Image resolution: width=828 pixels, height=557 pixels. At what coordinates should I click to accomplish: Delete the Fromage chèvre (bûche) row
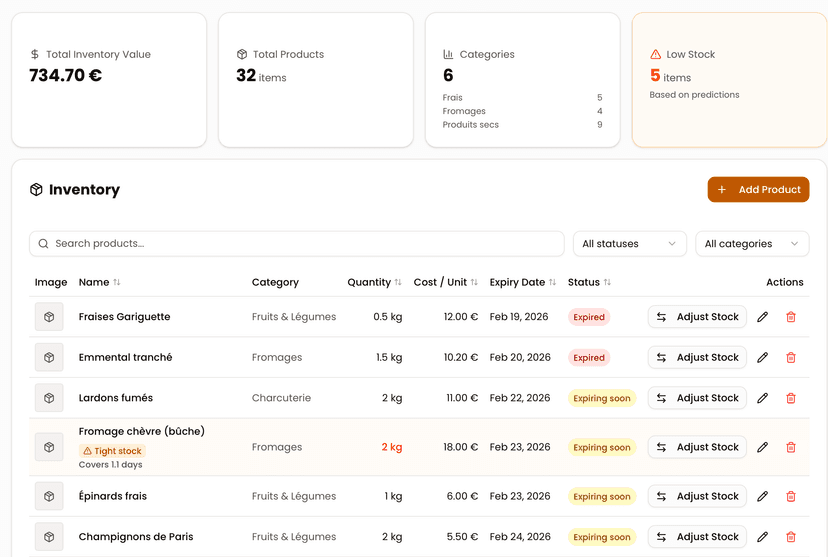[791, 448]
